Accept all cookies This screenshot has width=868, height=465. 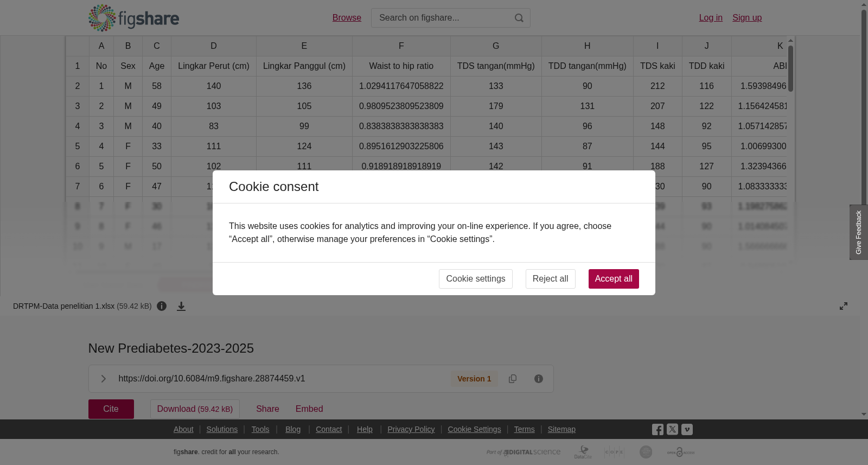(x=614, y=279)
